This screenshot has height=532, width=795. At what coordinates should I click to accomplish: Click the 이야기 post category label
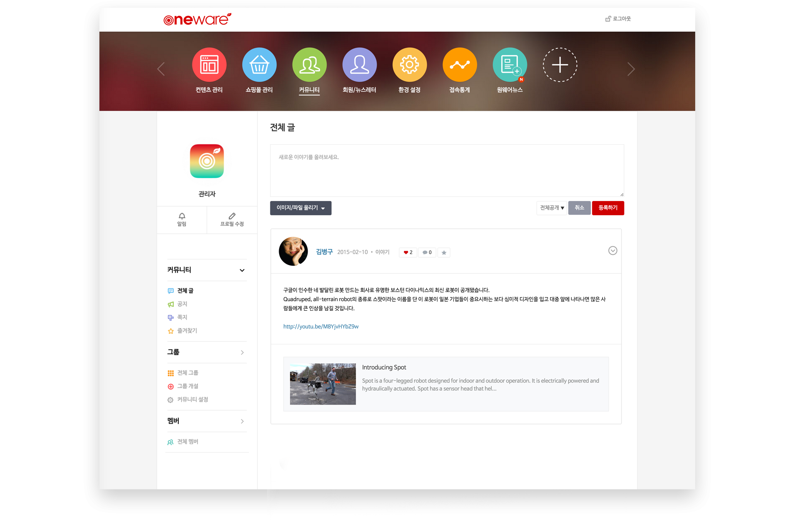coord(382,252)
